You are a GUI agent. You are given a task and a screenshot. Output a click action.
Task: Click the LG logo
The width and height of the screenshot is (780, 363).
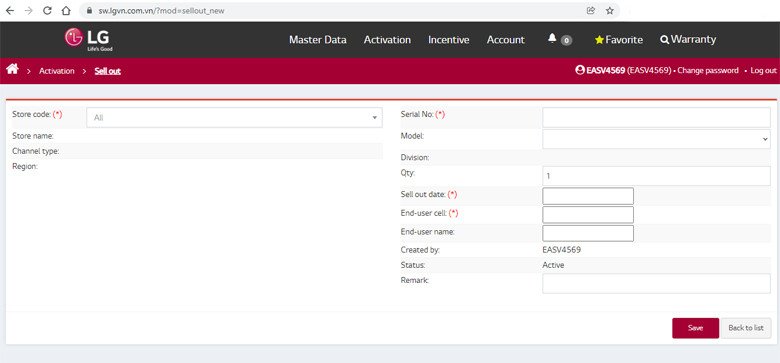88,39
